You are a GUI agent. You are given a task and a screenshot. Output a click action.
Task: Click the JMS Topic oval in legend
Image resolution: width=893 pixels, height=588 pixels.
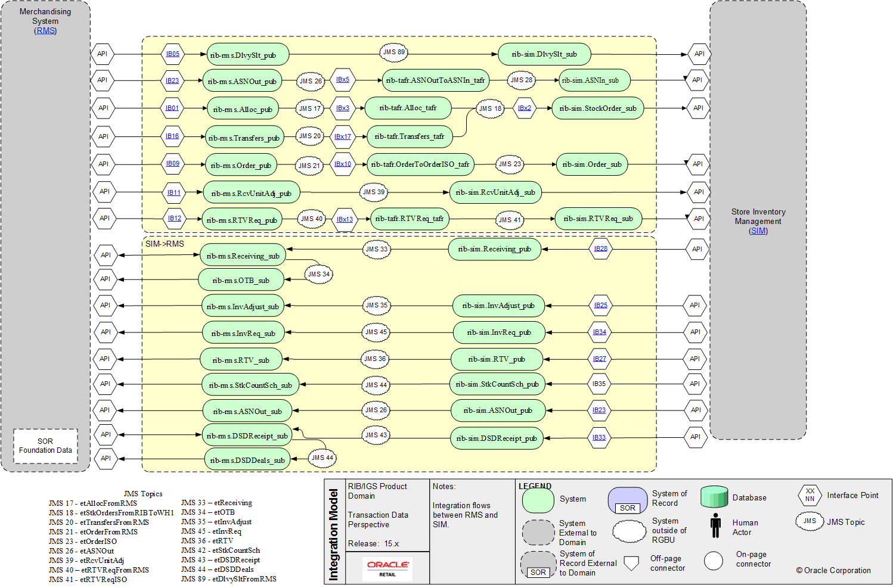click(810, 521)
